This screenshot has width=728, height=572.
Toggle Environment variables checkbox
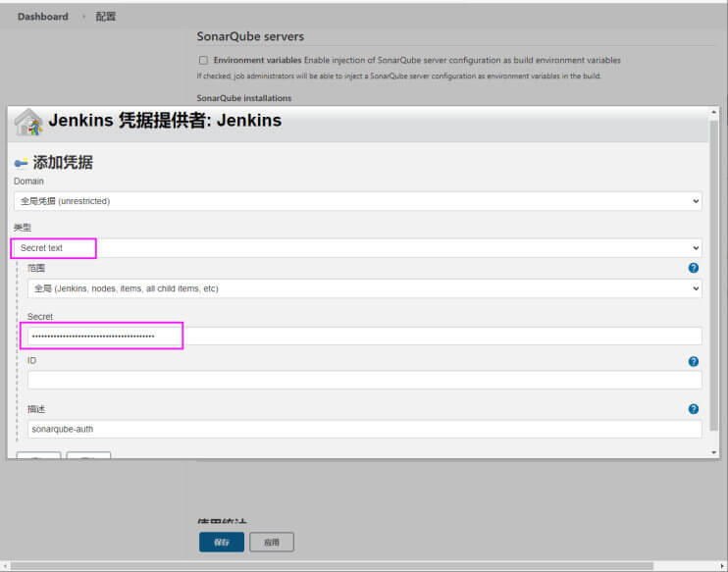tap(203, 61)
